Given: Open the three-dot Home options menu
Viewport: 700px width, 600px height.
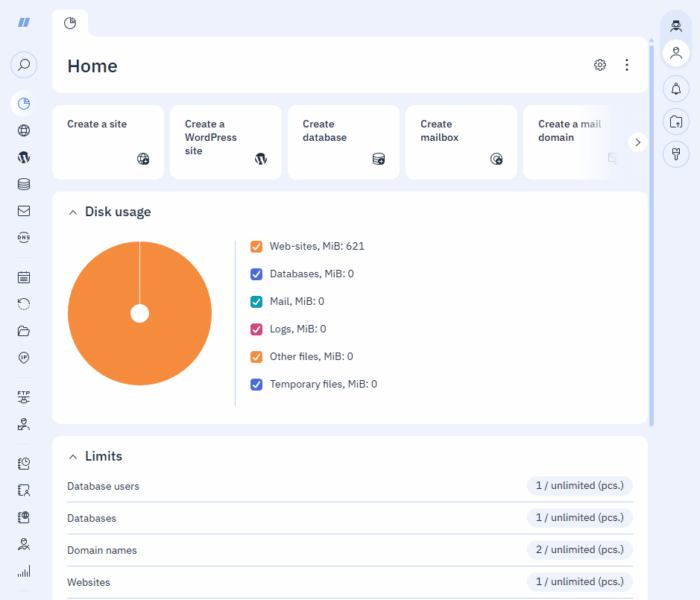Looking at the screenshot, I should [x=627, y=65].
